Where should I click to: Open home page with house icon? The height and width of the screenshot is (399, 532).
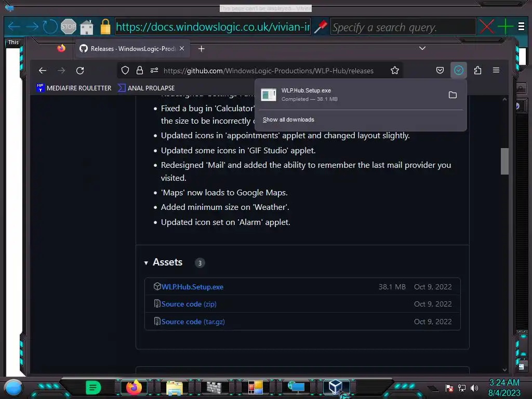(x=87, y=27)
